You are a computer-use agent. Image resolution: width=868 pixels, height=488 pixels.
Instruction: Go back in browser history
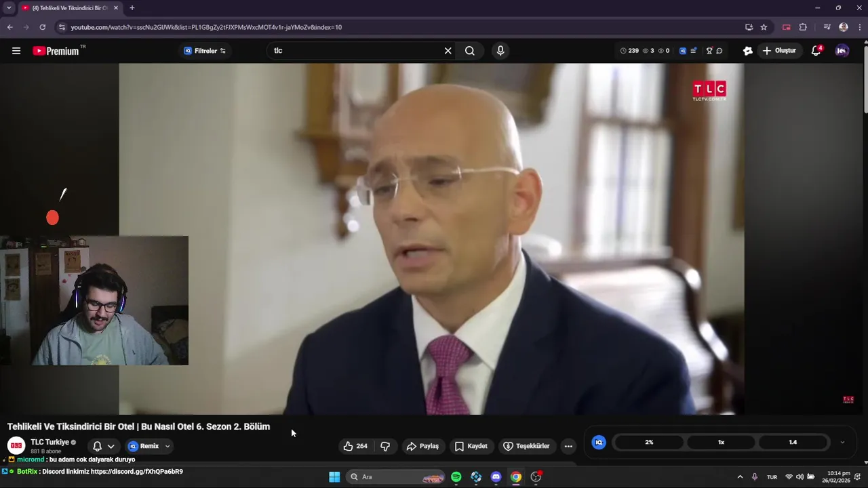tap(9, 27)
